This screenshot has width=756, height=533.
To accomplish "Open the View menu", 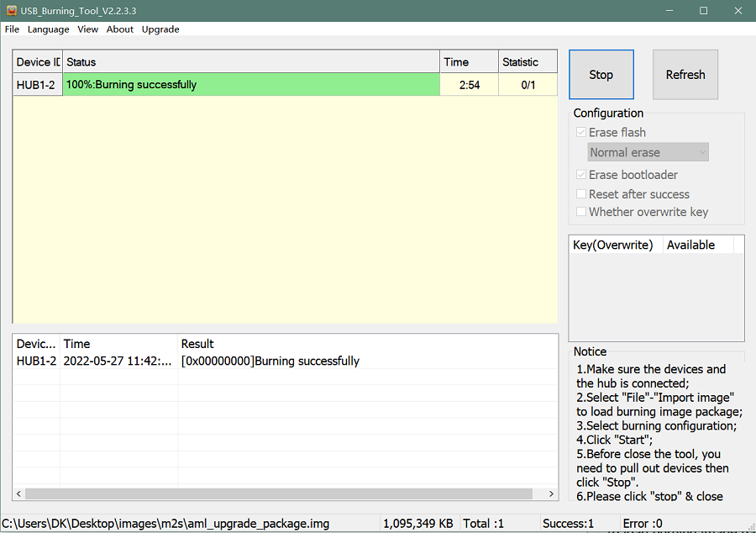I will tap(87, 29).
